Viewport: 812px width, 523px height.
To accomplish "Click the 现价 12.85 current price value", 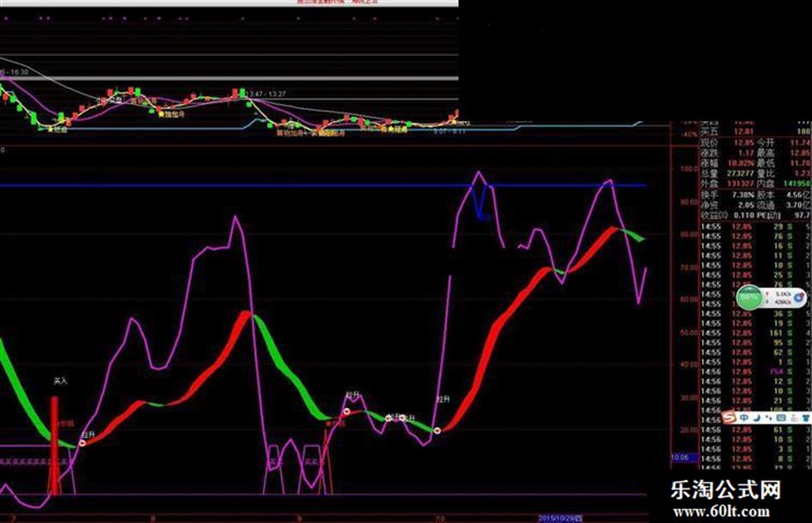I will (x=743, y=143).
